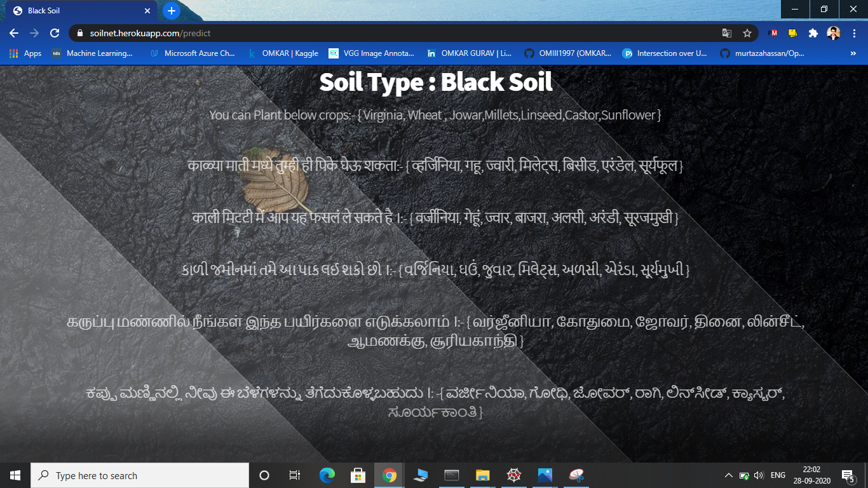Open the Apps shortcut in bookmarks bar
Viewport: 868px width, 488px height.
25,53
